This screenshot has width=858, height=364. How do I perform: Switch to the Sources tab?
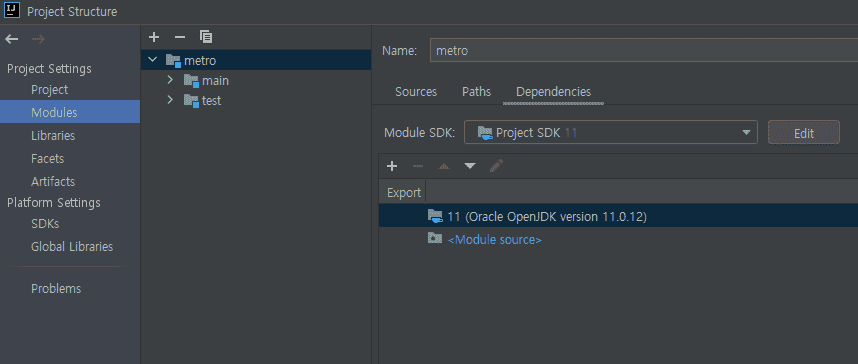(416, 91)
